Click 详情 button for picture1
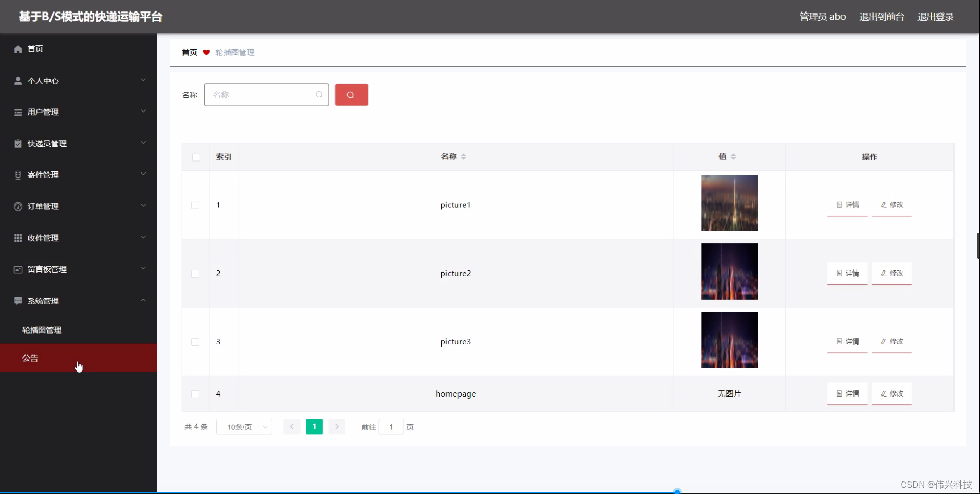Screen dimensions: 980x494 coord(847,205)
